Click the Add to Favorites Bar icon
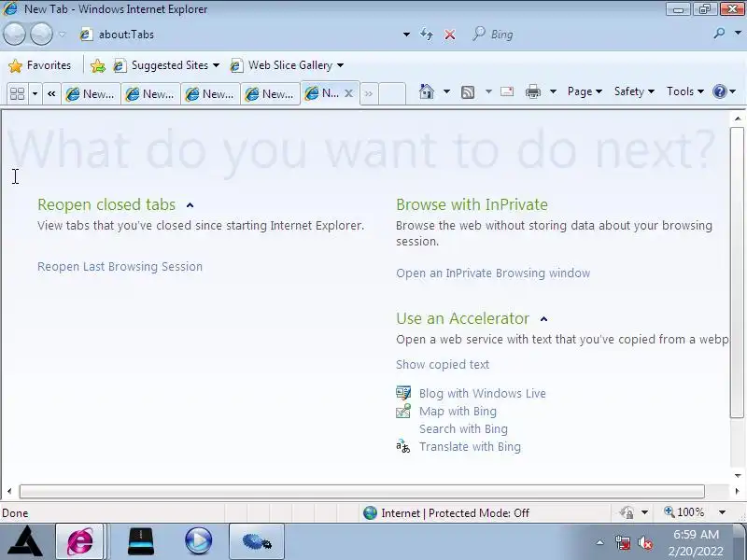 98,65
